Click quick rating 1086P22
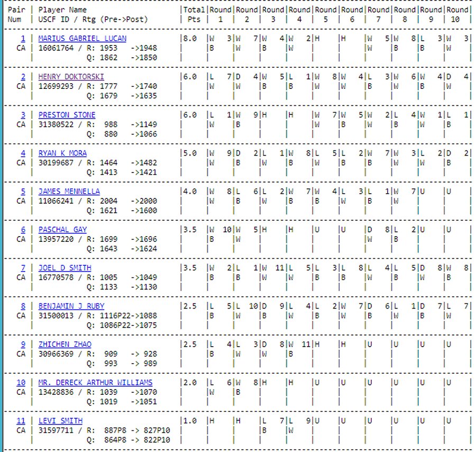The image size is (476, 452). [115, 326]
